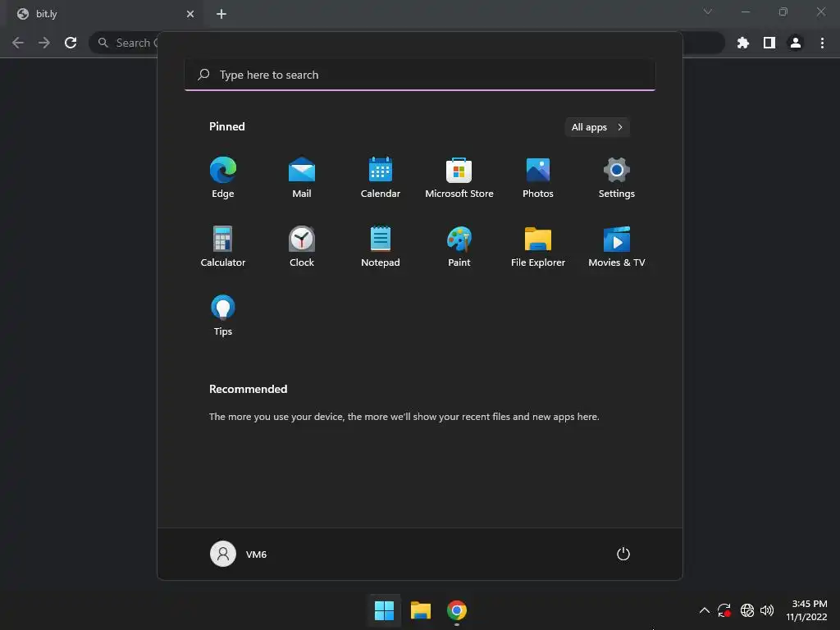The width and height of the screenshot is (840, 630).
Task: Click the Type here to search box
Action: tap(419, 75)
